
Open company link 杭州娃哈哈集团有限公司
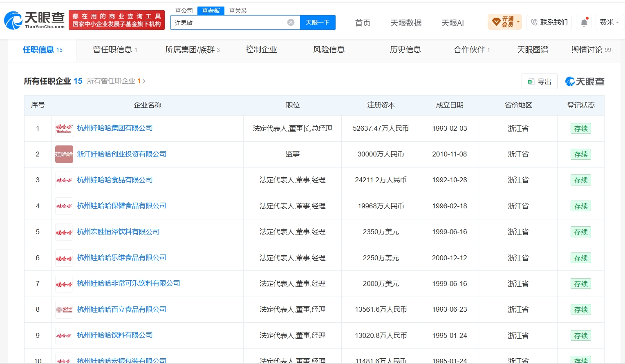click(115, 128)
